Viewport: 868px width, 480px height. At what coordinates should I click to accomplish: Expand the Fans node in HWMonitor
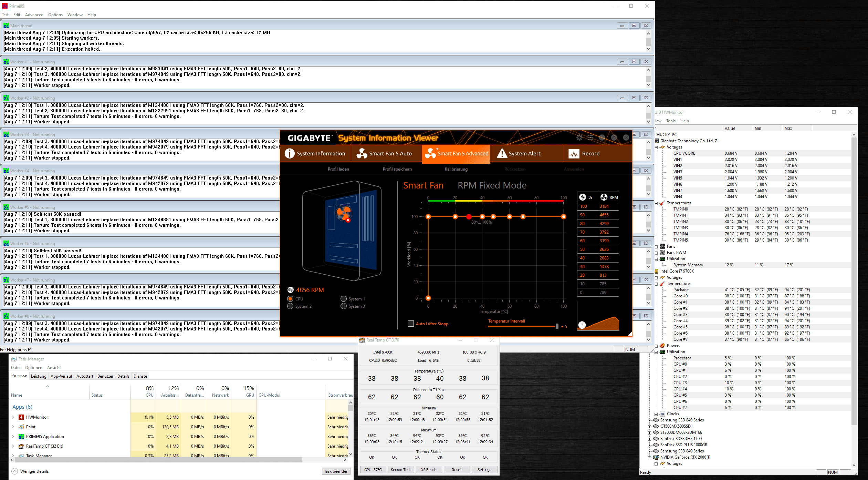(x=656, y=247)
